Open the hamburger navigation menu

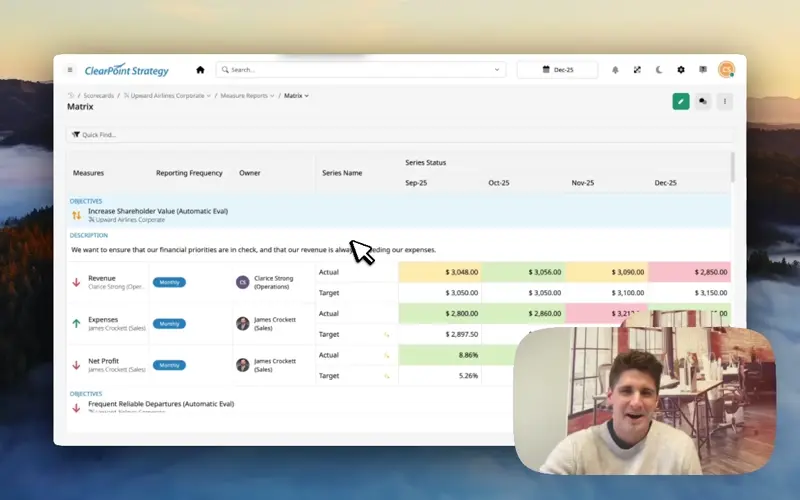tap(70, 70)
